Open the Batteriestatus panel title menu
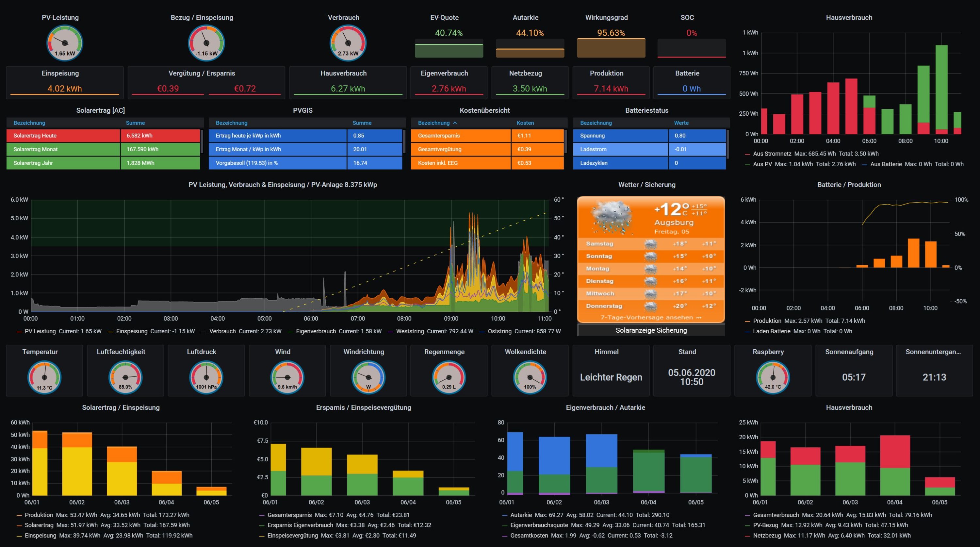Screen dimensions: 980x547 click(x=646, y=110)
